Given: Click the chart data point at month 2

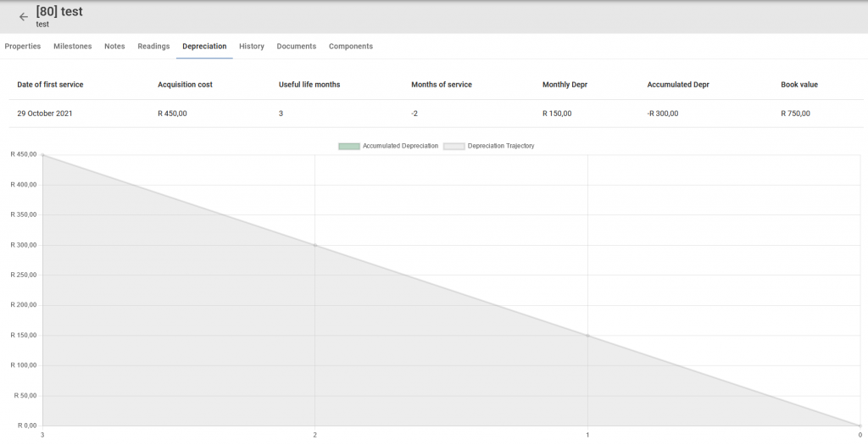Looking at the screenshot, I should (x=315, y=245).
